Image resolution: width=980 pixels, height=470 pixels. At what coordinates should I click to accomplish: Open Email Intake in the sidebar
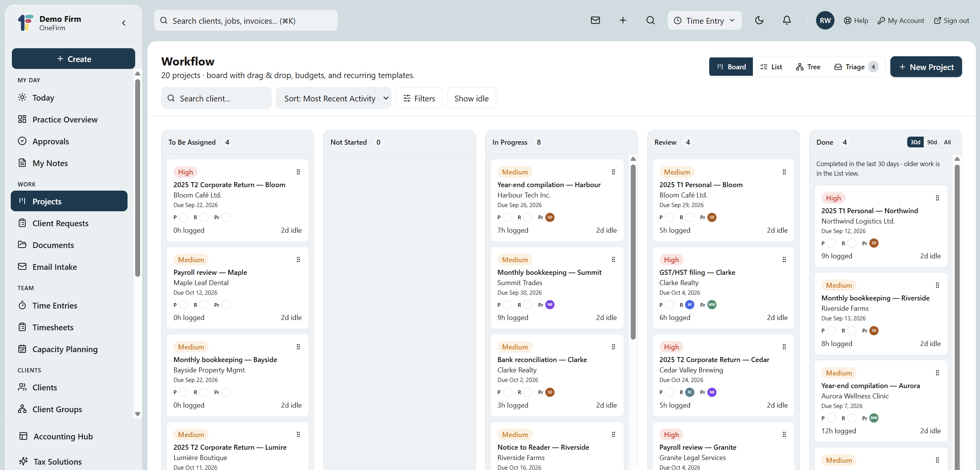point(69,267)
